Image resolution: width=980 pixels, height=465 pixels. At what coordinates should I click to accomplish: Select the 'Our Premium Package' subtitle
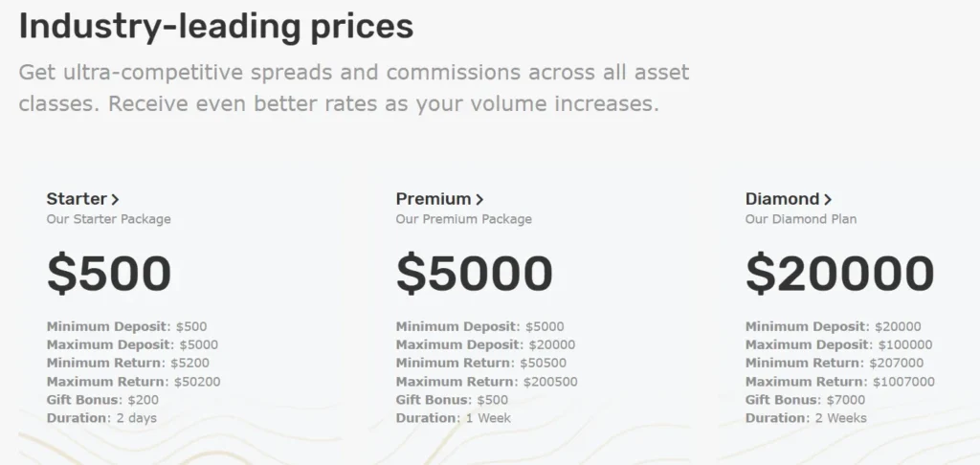tap(463, 219)
